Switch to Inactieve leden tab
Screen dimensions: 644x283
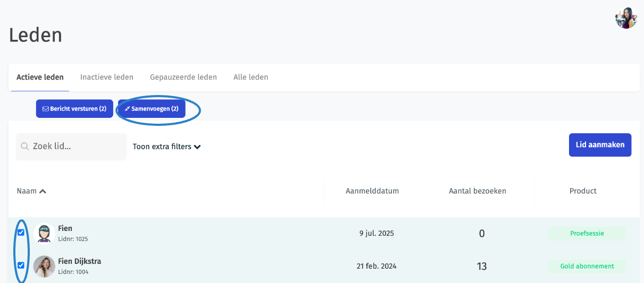[107, 77]
